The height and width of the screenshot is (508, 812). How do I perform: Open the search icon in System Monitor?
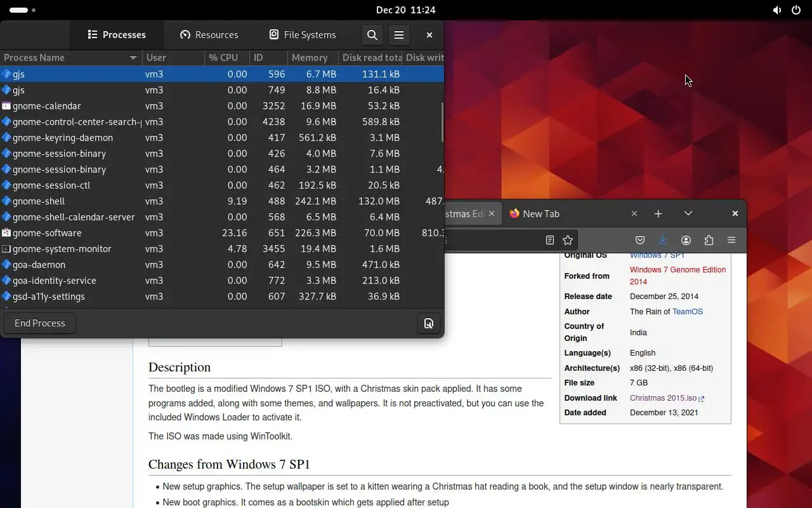tap(372, 35)
